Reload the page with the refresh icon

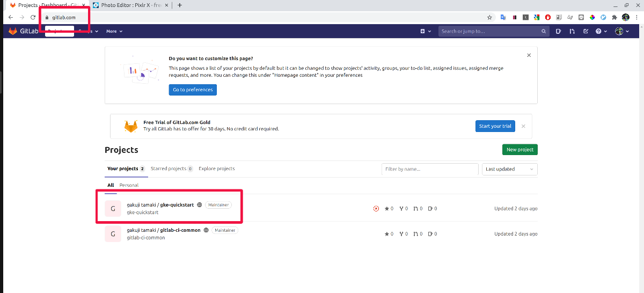pos(33,17)
